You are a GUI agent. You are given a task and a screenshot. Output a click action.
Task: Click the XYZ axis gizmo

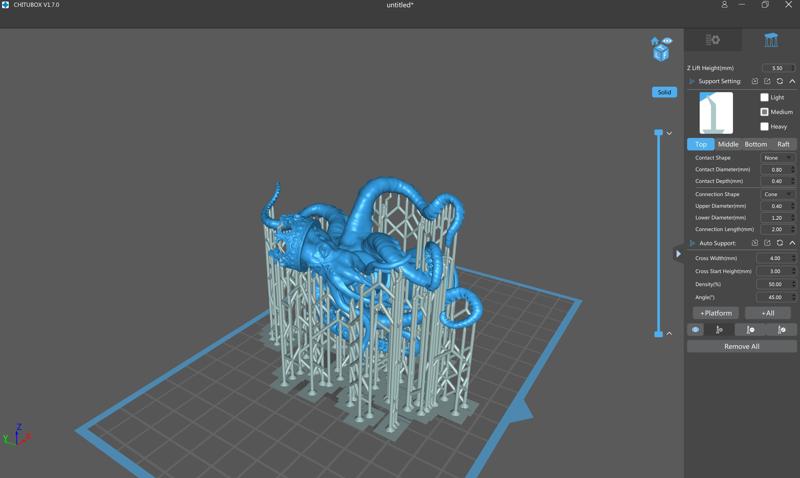[17, 435]
